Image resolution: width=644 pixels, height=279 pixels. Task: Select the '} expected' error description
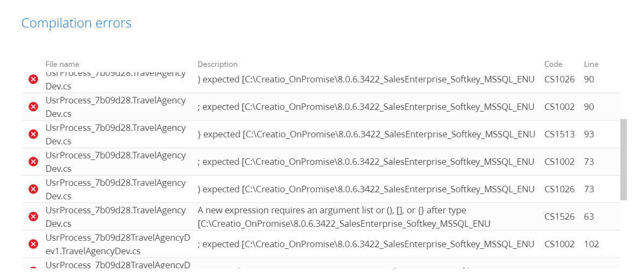(366, 134)
